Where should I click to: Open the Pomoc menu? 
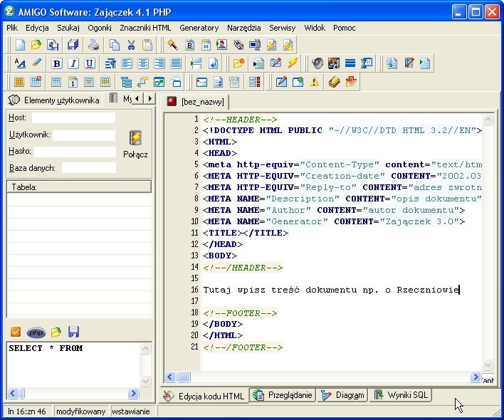tap(345, 28)
